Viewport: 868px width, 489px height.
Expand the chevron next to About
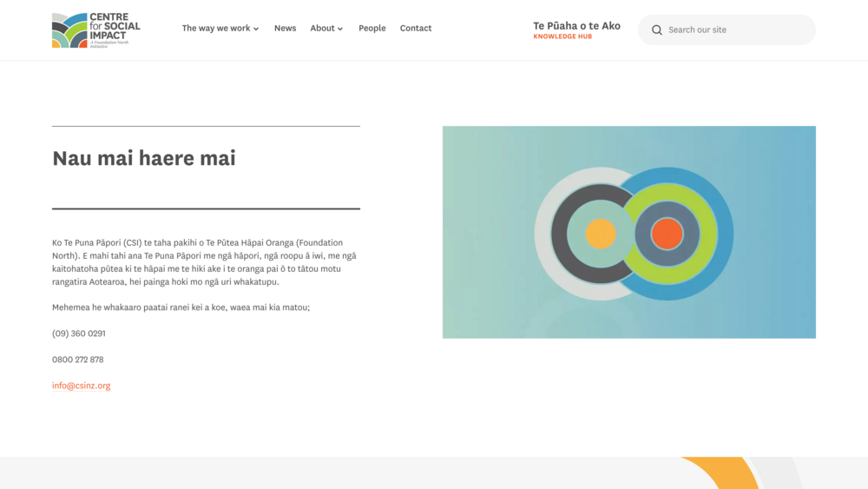(340, 29)
